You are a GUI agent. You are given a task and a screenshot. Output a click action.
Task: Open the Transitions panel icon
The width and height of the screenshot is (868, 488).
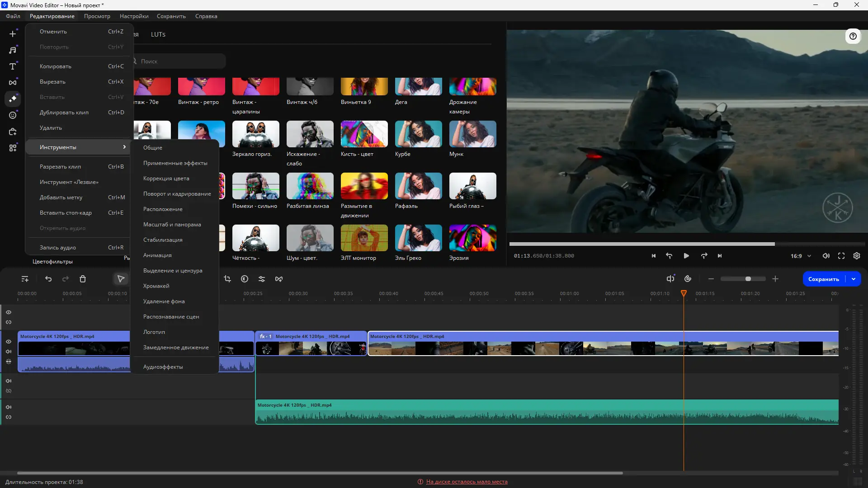13,83
